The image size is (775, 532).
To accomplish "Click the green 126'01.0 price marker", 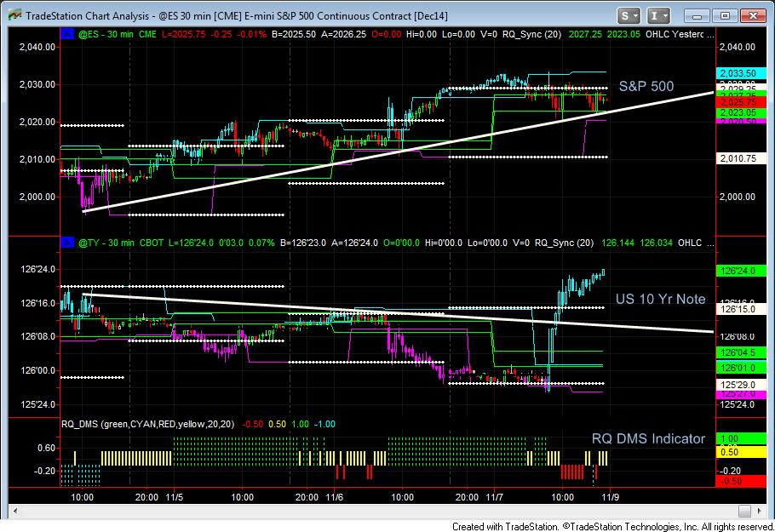I will (x=740, y=368).
